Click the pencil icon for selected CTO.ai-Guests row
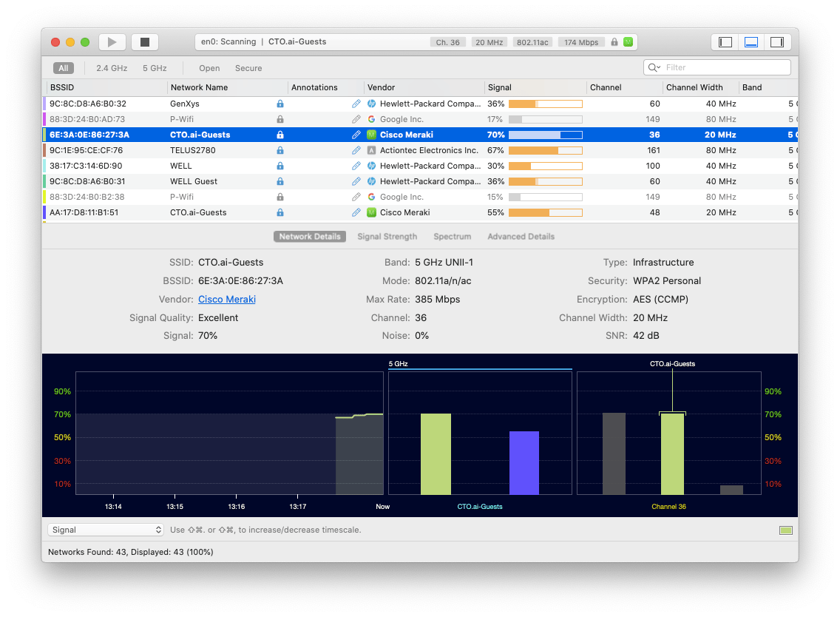The width and height of the screenshot is (840, 617). 356,135
